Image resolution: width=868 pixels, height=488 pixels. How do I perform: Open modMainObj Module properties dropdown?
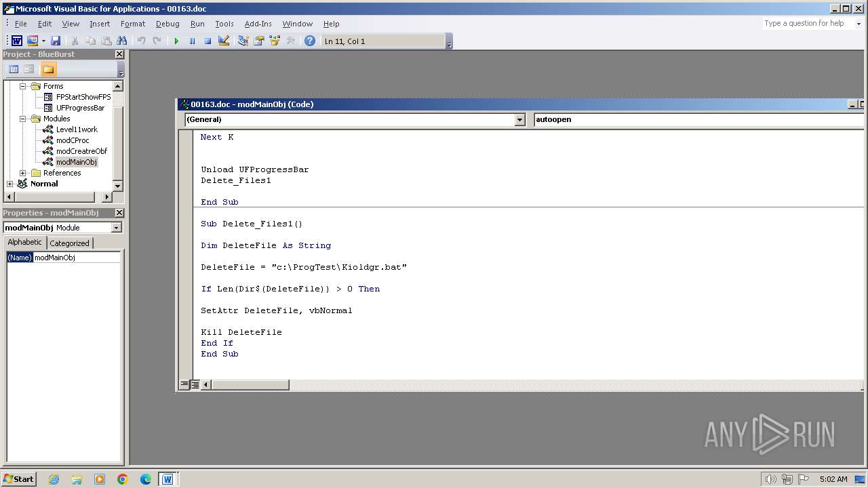(117, 228)
